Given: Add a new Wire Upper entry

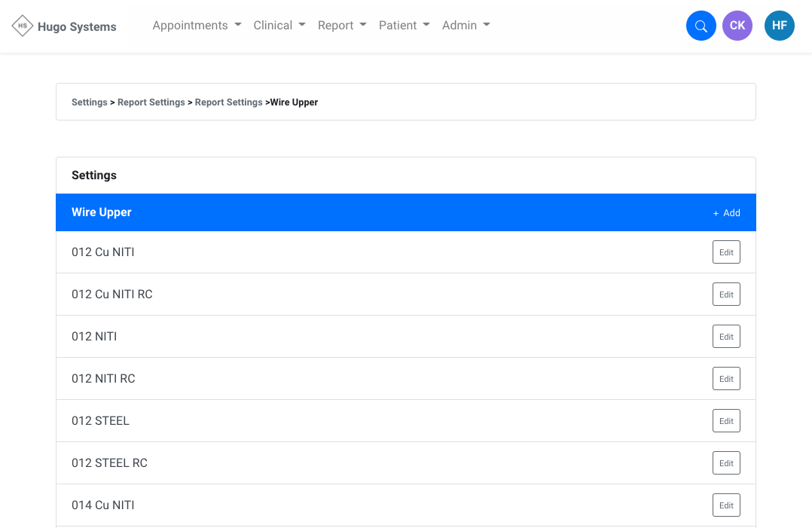Looking at the screenshot, I should (x=726, y=213).
